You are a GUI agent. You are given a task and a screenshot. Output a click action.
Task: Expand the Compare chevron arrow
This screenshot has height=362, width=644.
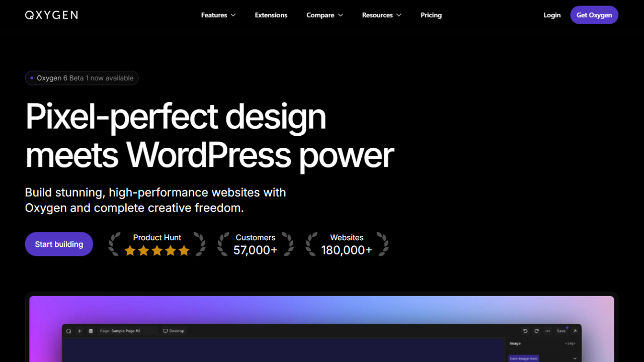341,15
